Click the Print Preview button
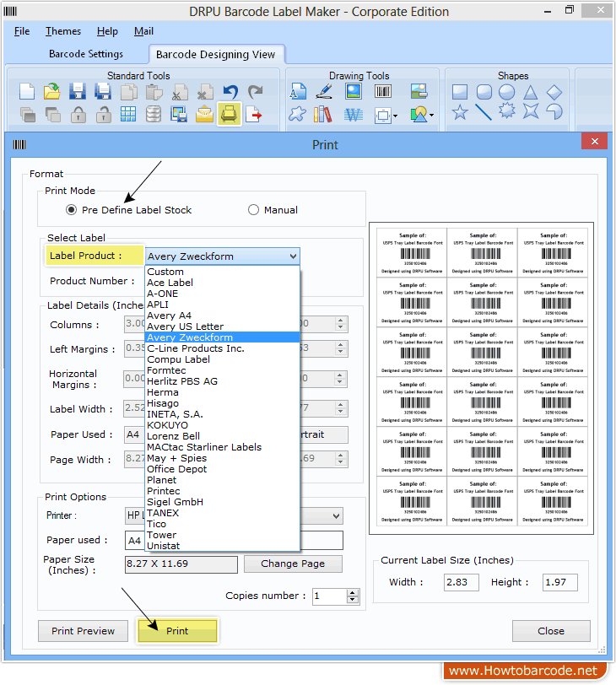616x685 pixels. click(x=83, y=631)
